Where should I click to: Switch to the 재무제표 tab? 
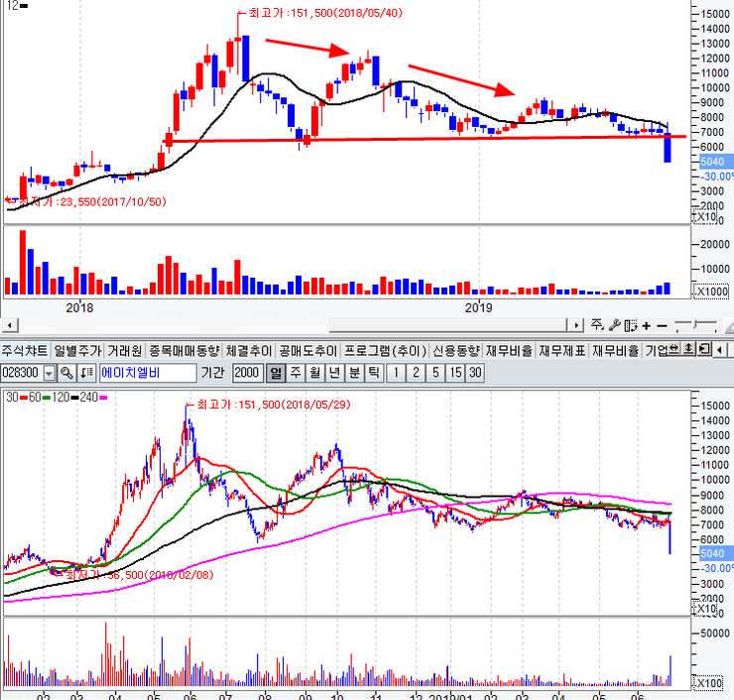tap(562, 350)
